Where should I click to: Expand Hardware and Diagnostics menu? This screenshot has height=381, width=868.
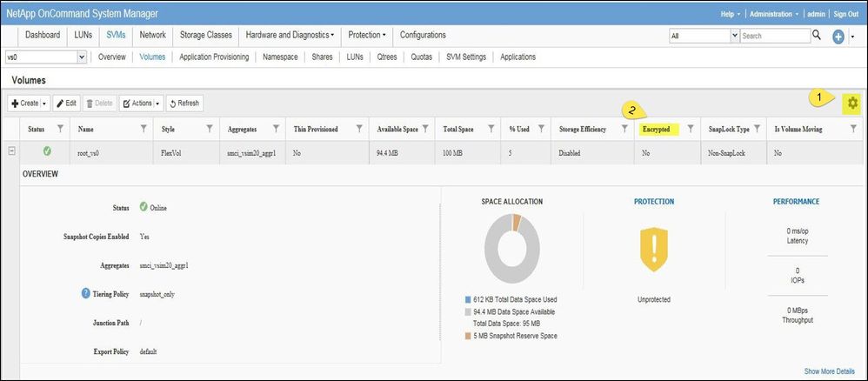click(290, 35)
